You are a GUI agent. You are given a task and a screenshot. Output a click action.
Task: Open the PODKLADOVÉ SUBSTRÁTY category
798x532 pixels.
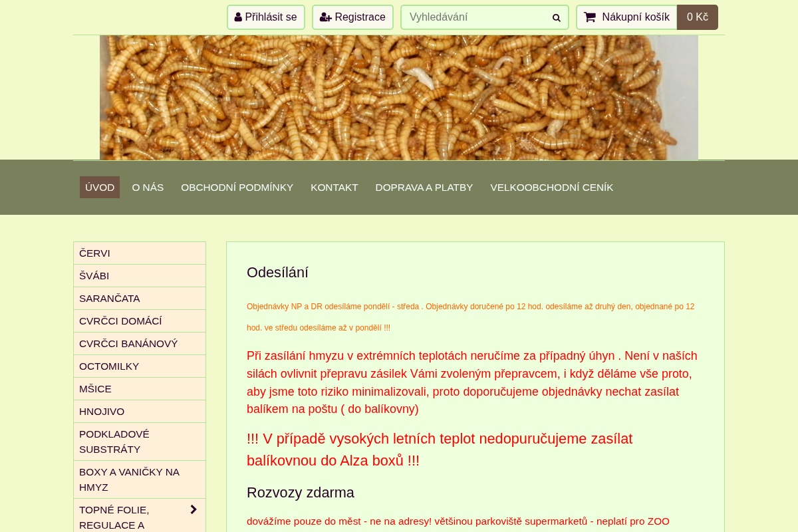tap(140, 442)
